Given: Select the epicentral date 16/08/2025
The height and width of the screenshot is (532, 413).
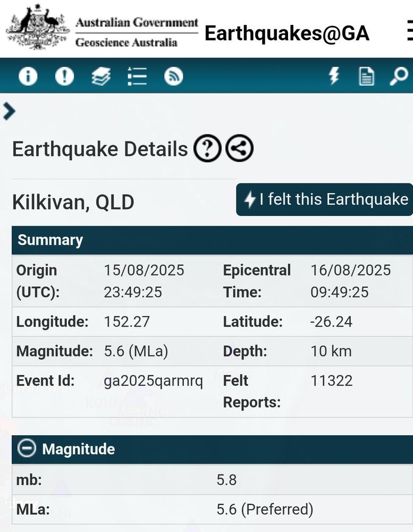Looking at the screenshot, I should [x=351, y=270].
